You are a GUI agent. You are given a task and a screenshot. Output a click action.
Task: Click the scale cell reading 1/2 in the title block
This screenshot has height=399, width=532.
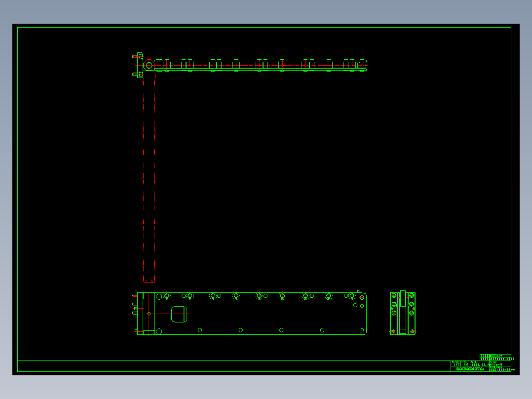(456, 364)
